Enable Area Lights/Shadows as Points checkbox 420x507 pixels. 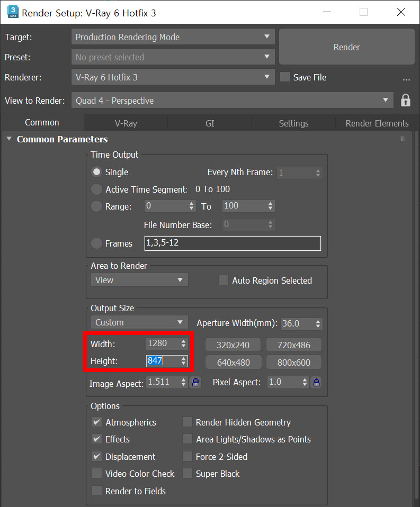[187, 439]
